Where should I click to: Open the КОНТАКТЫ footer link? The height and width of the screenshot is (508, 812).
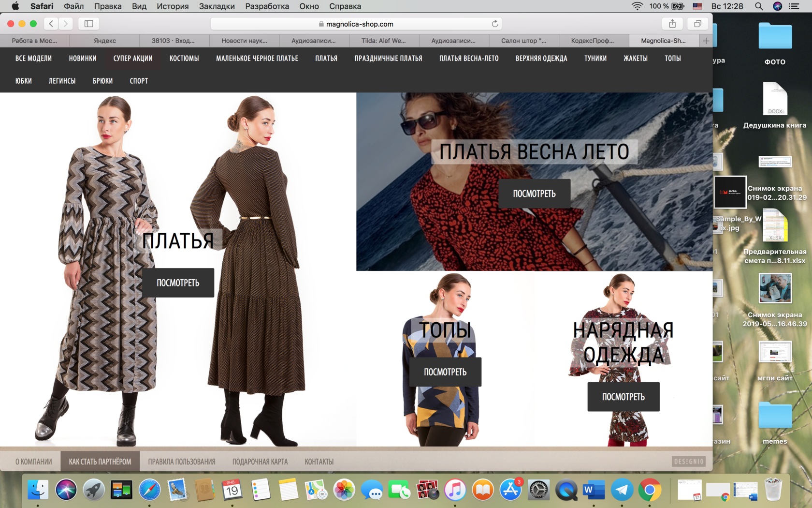tap(319, 462)
